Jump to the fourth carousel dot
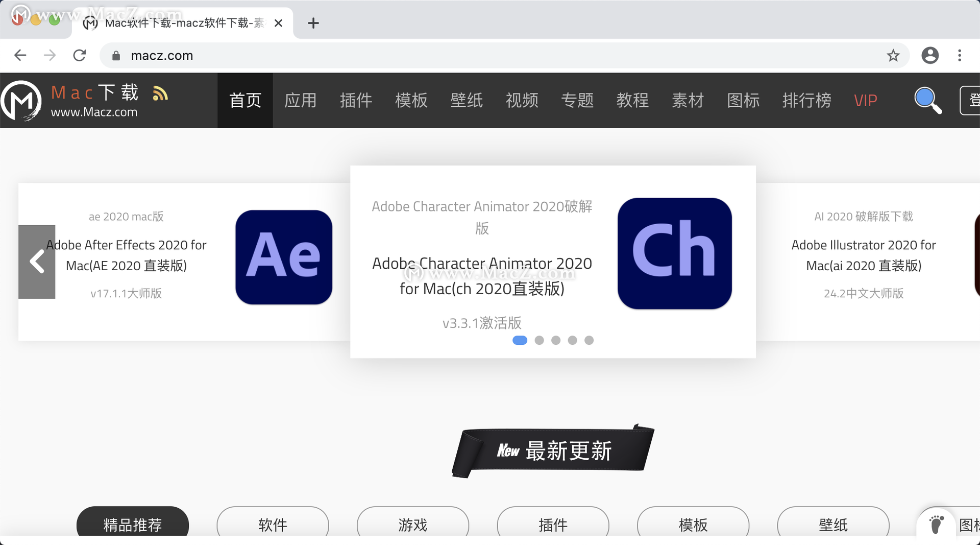 tap(572, 340)
